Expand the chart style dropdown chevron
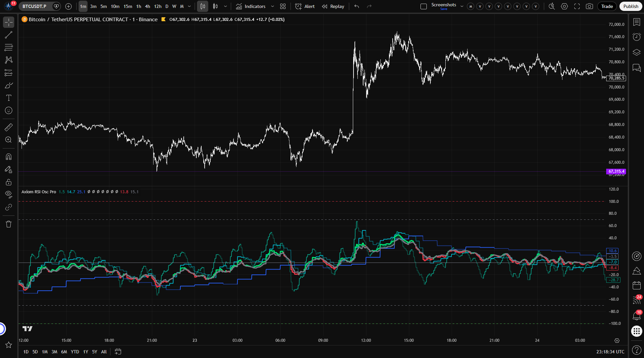644x358 pixels. 225,6
